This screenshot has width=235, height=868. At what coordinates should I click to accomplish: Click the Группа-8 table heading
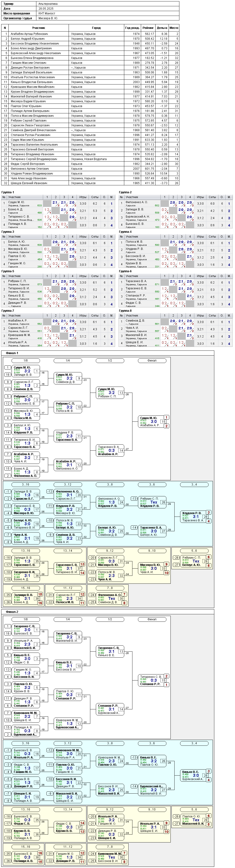125,311
